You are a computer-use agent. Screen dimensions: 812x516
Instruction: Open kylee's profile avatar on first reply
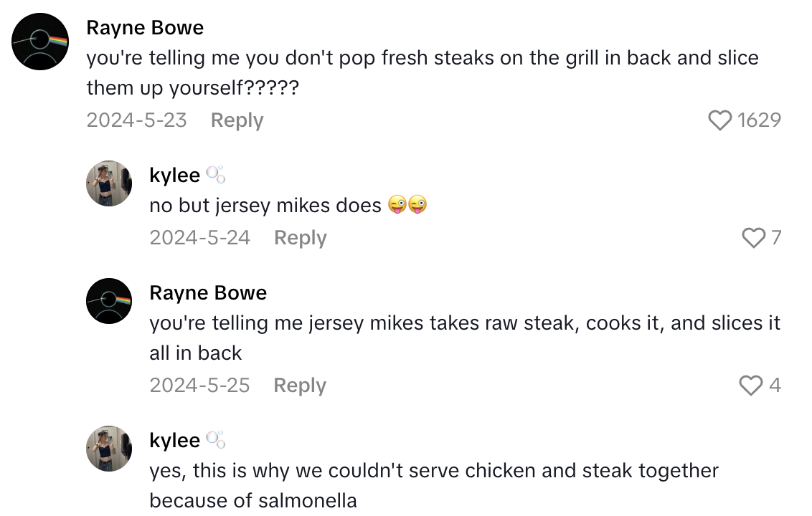point(108,183)
